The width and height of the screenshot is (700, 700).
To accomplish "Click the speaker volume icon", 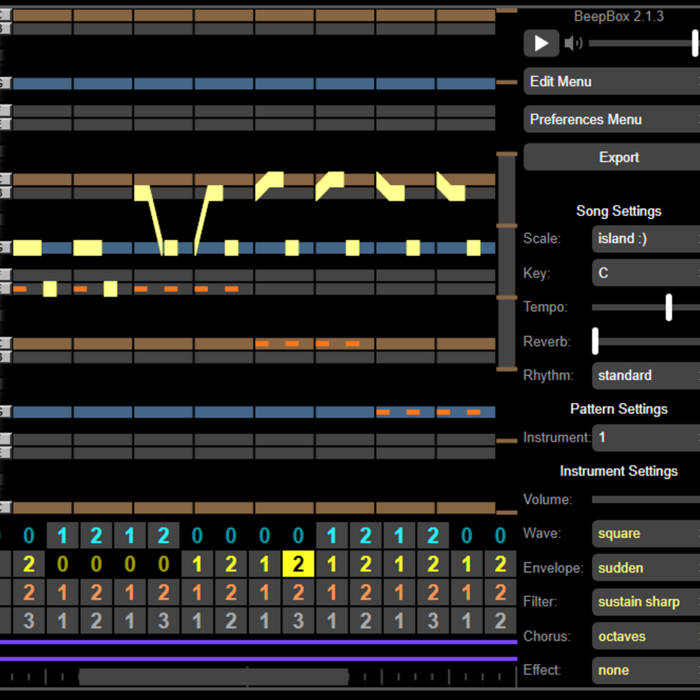I will point(573,43).
